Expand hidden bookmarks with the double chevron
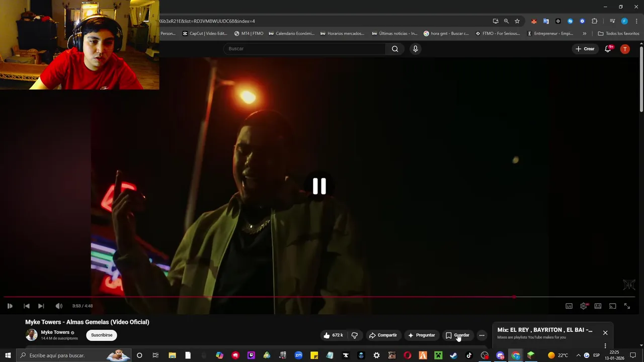This screenshot has width=644, height=362. [584, 34]
